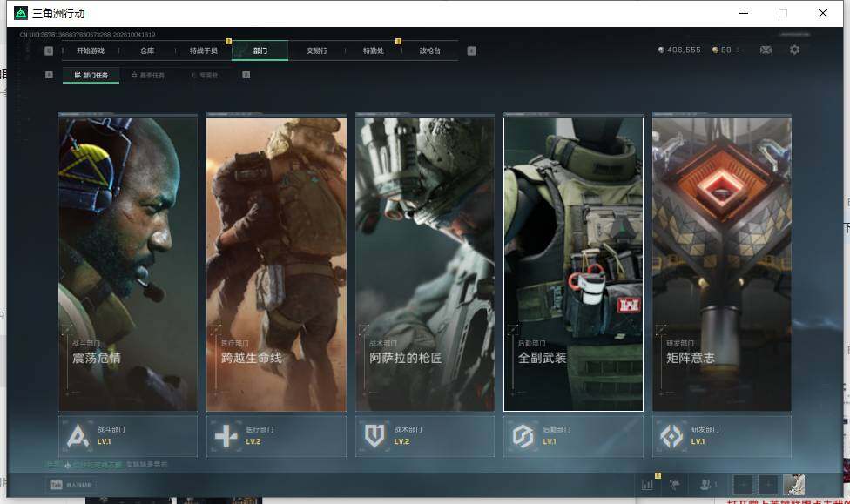Screen dimensions: 850x504
Task: Click the 医疗部门 LV.2 panel
Action: coord(276,436)
